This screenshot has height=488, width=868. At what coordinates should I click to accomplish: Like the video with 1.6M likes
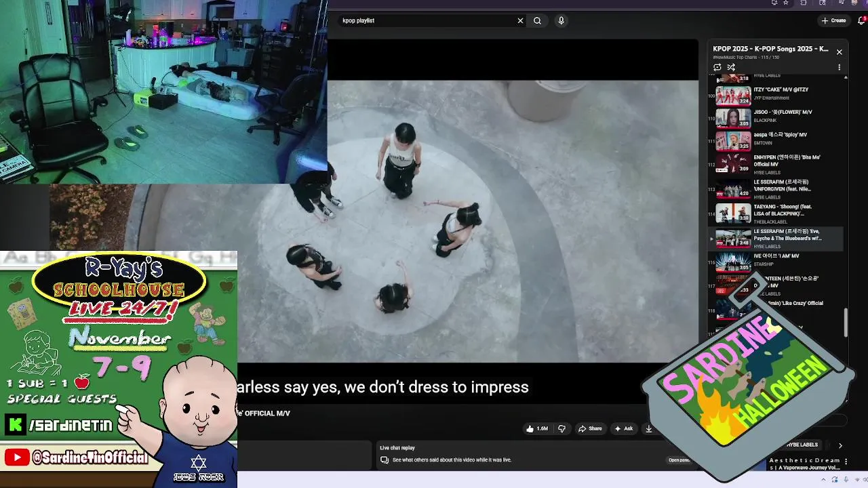(x=537, y=428)
